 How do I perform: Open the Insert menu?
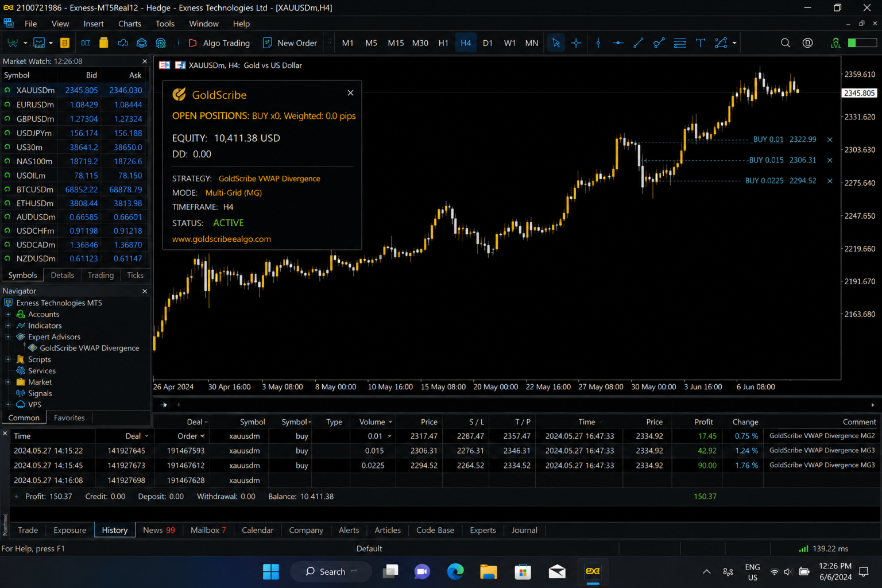(x=94, y=24)
